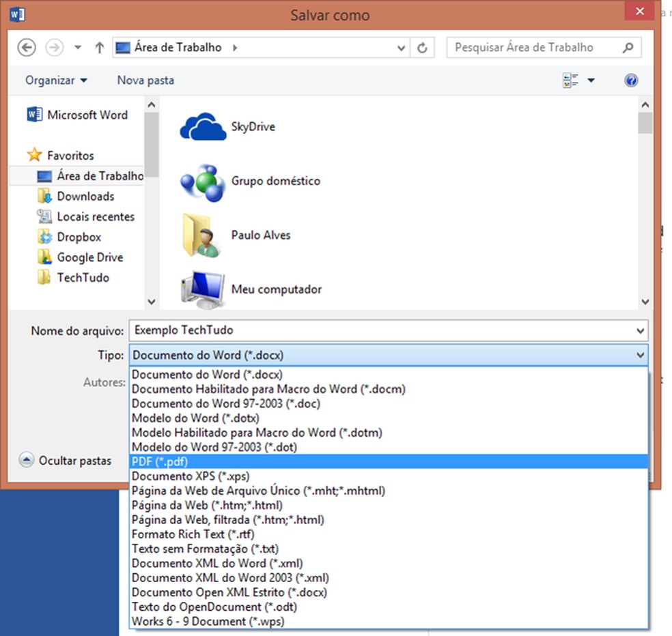Viewport: 672px width, 636px height.
Task: Open the Help question mark icon
Action: click(631, 81)
